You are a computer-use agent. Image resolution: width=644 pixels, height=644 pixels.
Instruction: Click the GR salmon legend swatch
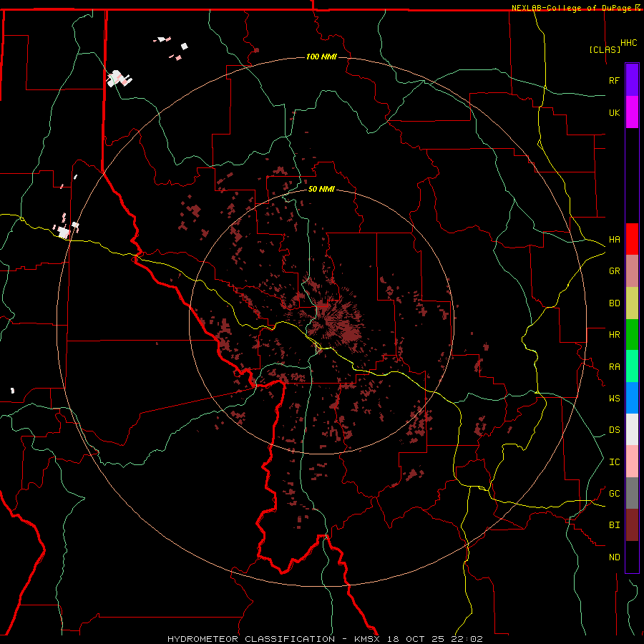[632, 271]
